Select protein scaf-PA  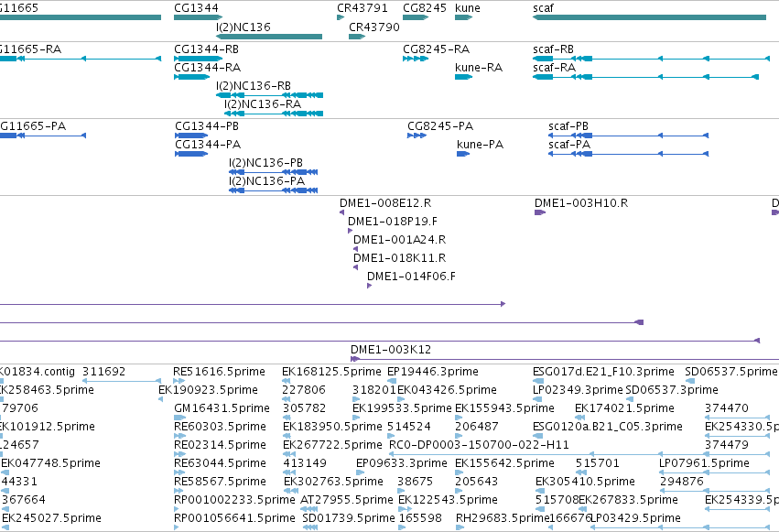629,154
